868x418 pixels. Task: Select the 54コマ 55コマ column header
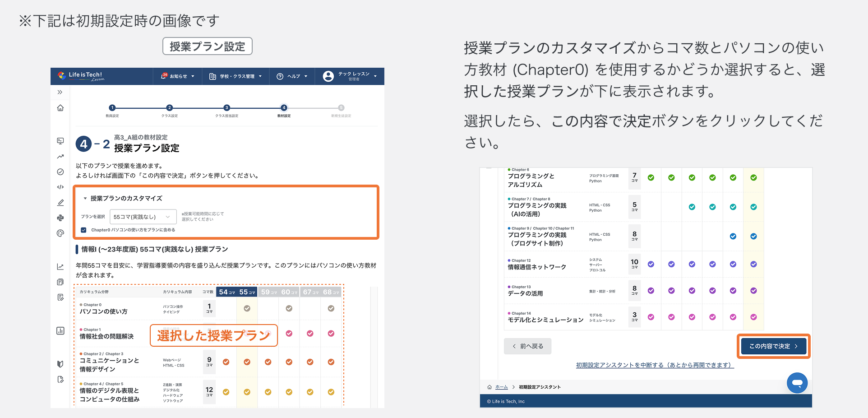(237, 292)
